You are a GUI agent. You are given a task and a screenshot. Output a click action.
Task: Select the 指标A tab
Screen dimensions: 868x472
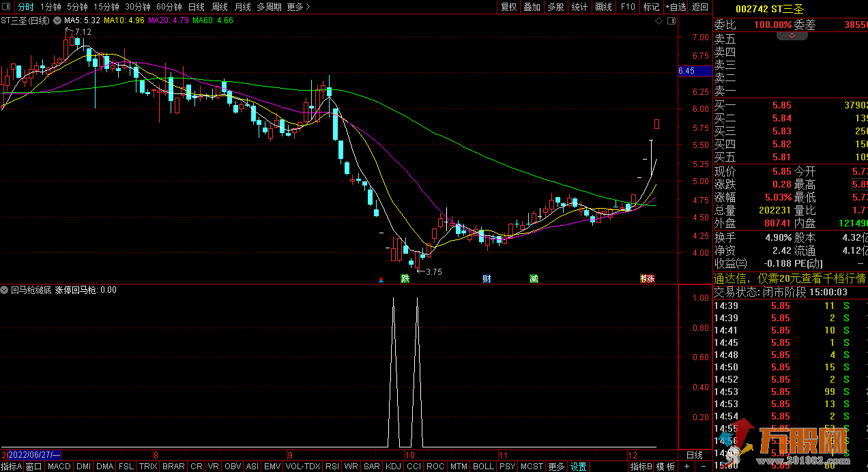click(12, 467)
